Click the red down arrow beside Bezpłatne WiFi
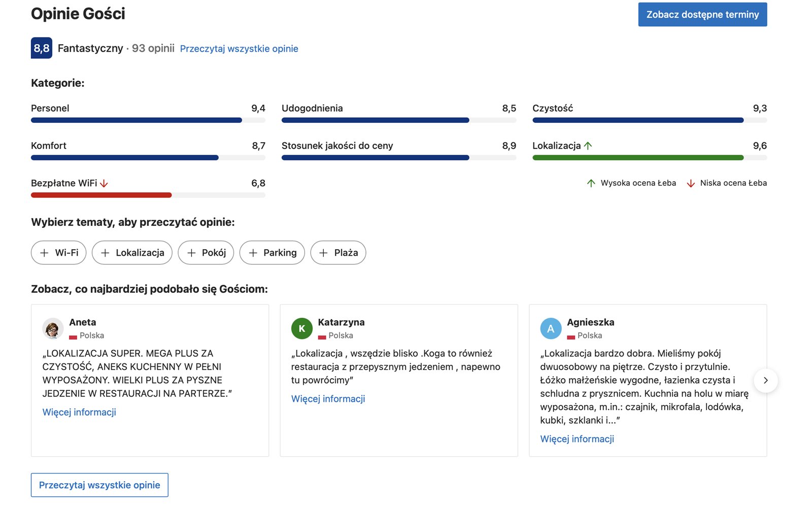 coord(104,183)
